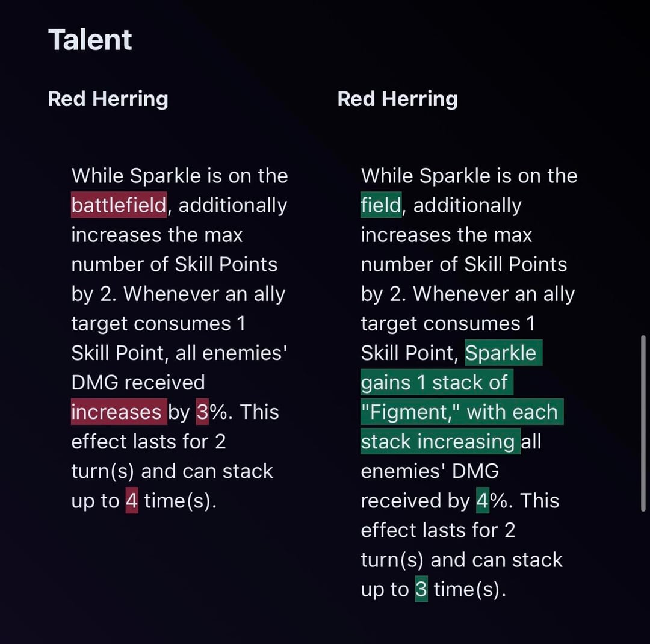The image size is (650, 644).
Task: Click the green-highlighted "stack increasing" text
Action: pyautogui.click(x=438, y=442)
